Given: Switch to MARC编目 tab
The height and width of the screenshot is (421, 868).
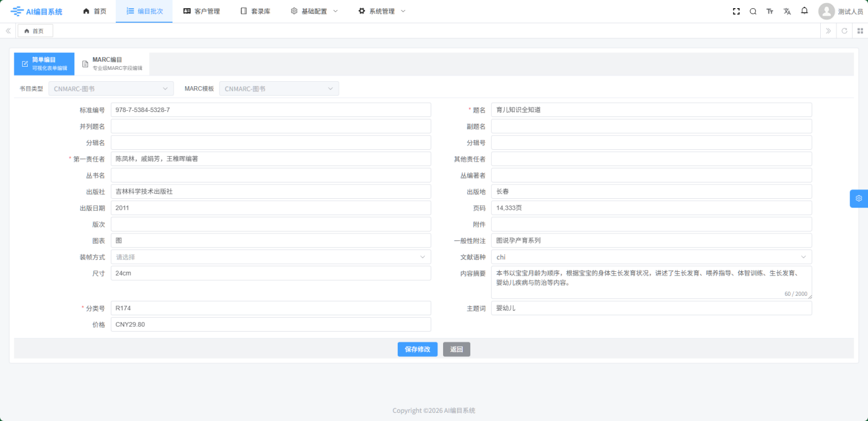Looking at the screenshot, I should click(112, 64).
